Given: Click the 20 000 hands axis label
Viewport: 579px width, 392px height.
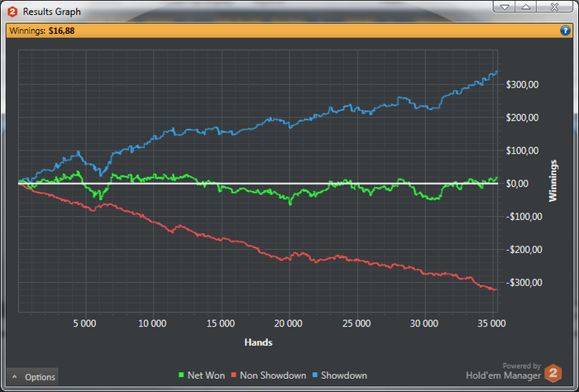Looking at the screenshot, I should point(288,323).
